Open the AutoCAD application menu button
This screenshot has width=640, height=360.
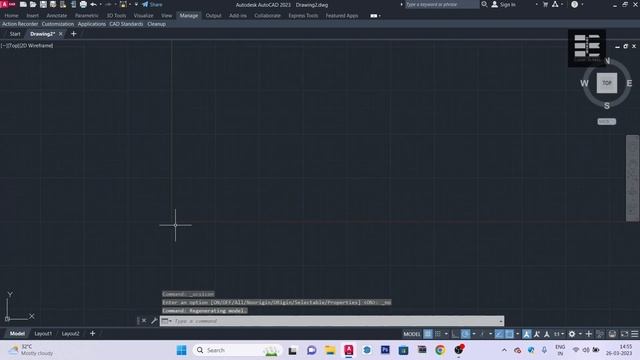tap(7, 4)
